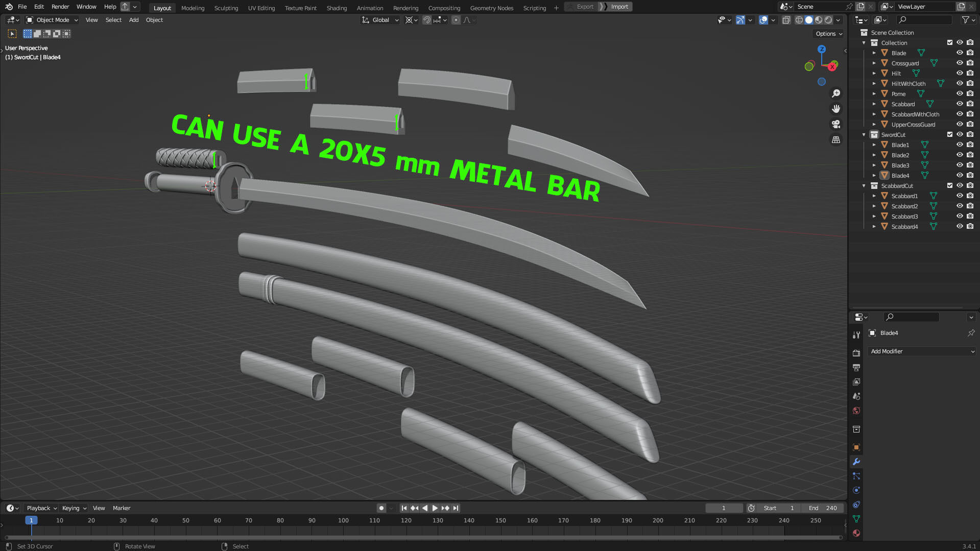Open Material properties sphere tab
The height and width of the screenshot is (551, 980).
(856, 533)
